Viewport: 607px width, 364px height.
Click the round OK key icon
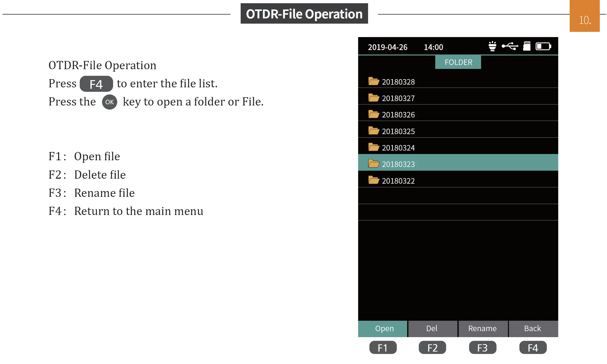(x=110, y=102)
